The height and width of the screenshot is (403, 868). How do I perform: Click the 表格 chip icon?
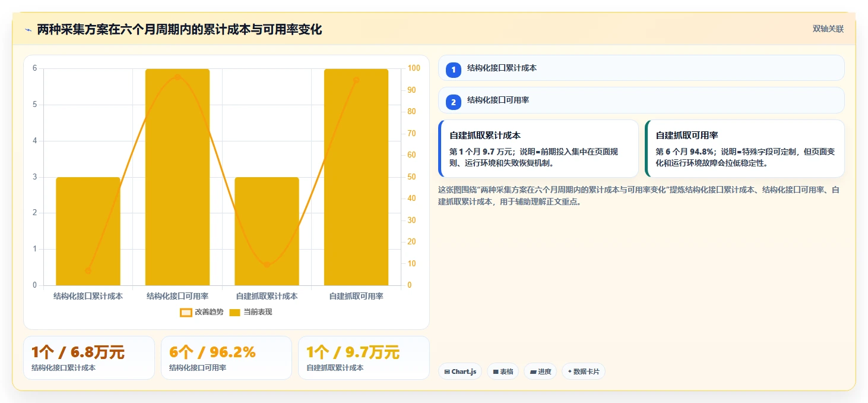(496, 372)
